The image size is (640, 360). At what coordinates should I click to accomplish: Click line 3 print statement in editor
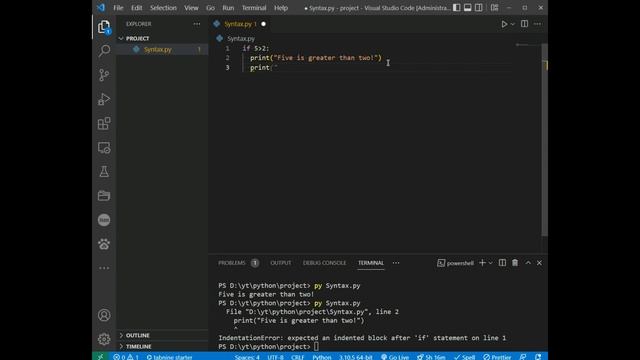tap(263, 67)
